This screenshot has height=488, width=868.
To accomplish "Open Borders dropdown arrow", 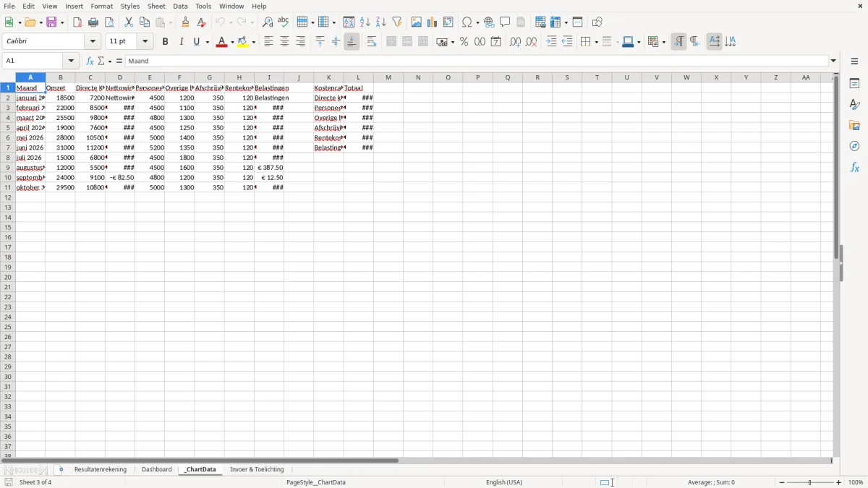I will click(x=595, y=42).
